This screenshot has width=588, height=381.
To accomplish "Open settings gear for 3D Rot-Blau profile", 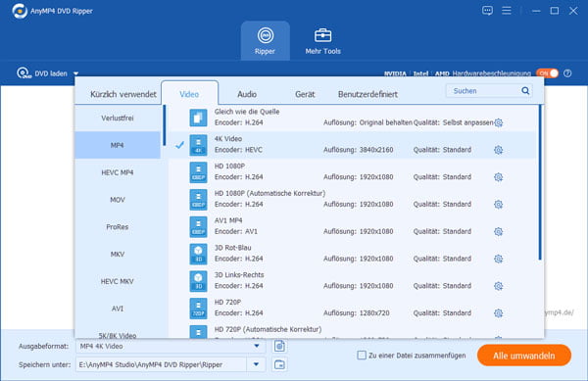I will click(x=499, y=259).
